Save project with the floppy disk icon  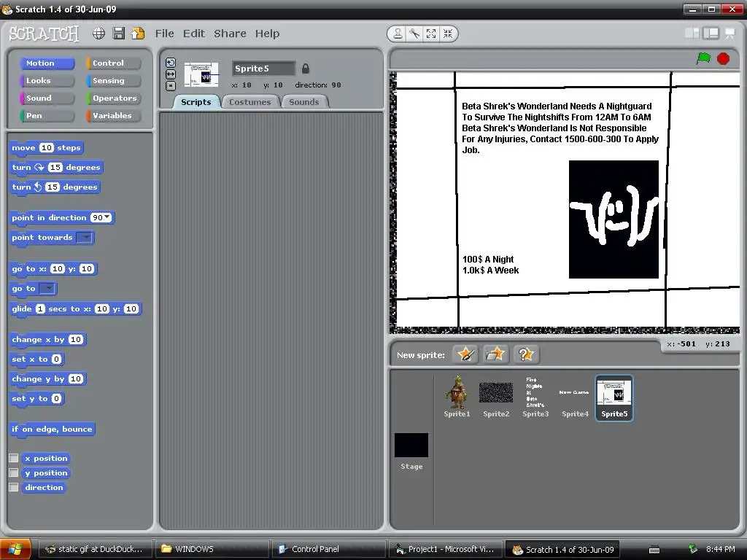pos(119,34)
